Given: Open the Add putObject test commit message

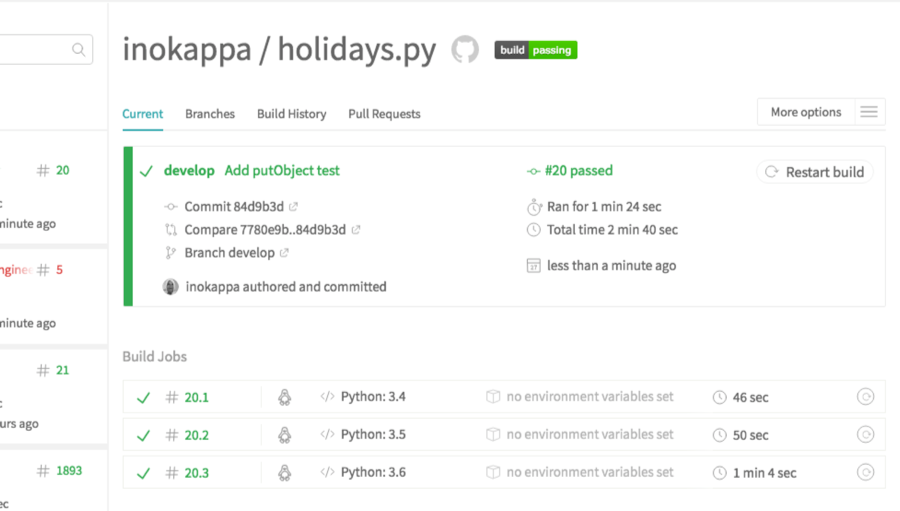Looking at the screenshot, I should click(x=282, y=171).
